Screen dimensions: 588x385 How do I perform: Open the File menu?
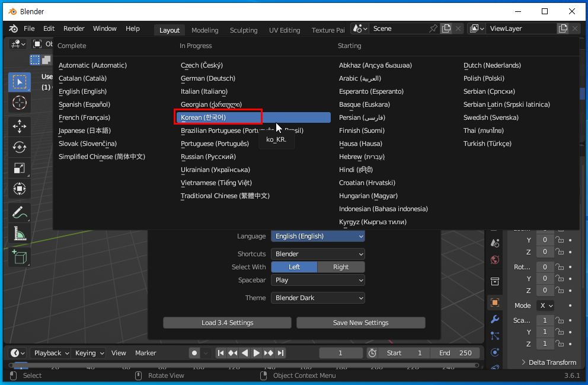[29, 28]
